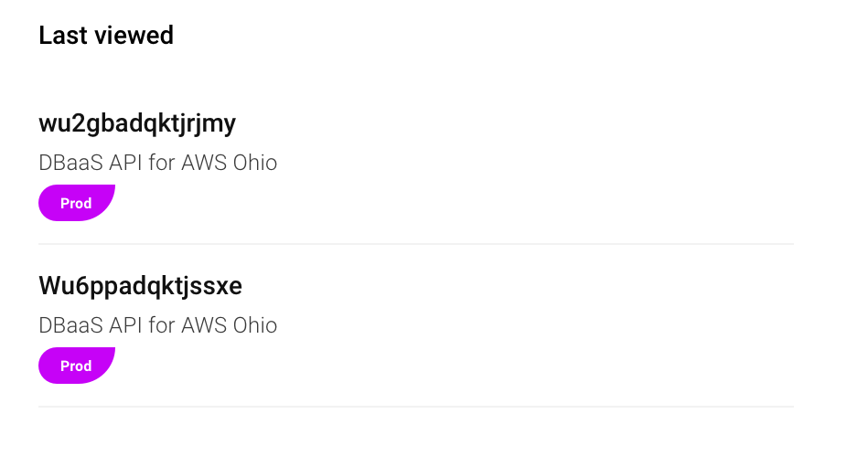Screen dimensions: 868x456
Task: Click the word "for" in Wu6ppadqktjssxe's description
Action: tap(161, 326)
